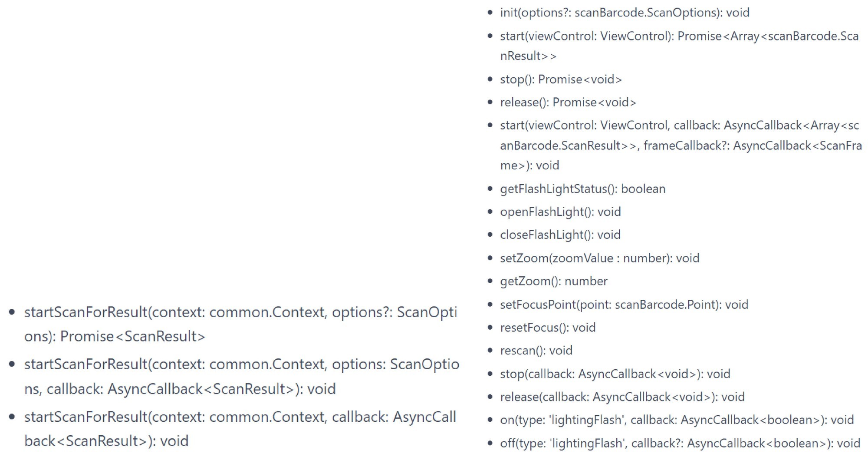
Task: Click the start(viewControl) link returning a Promise
Action: point(679,36)
